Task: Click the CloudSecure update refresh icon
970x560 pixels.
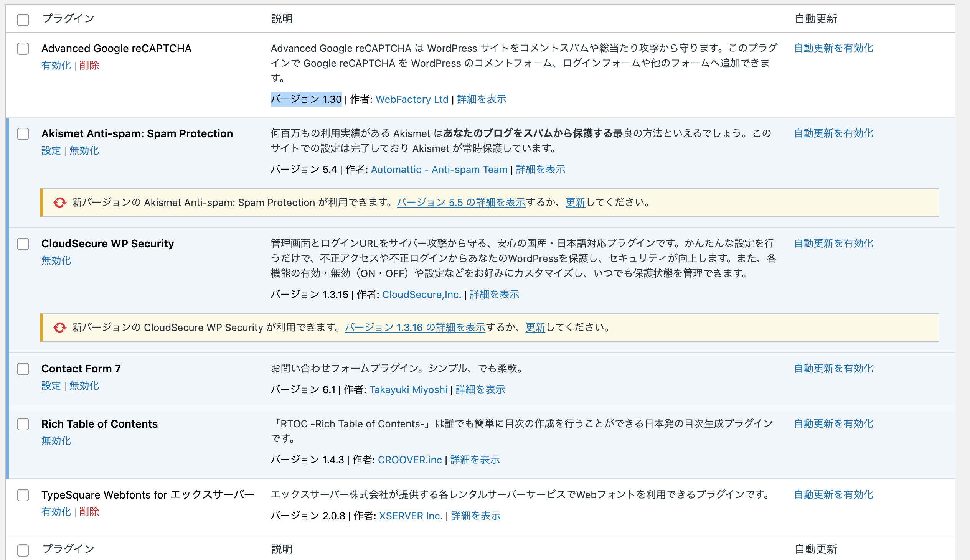Action: coord(59,328)
